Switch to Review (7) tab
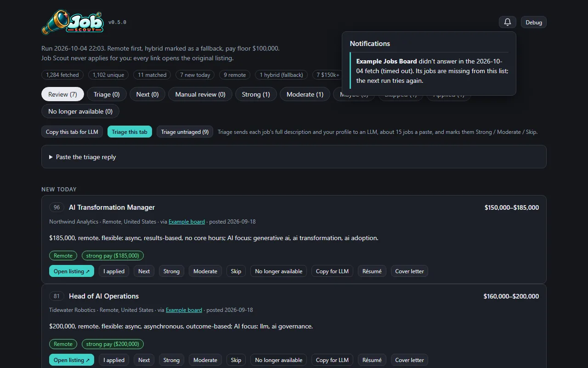The height and width of the screenshot is (368, 588). tap(62, 94)
